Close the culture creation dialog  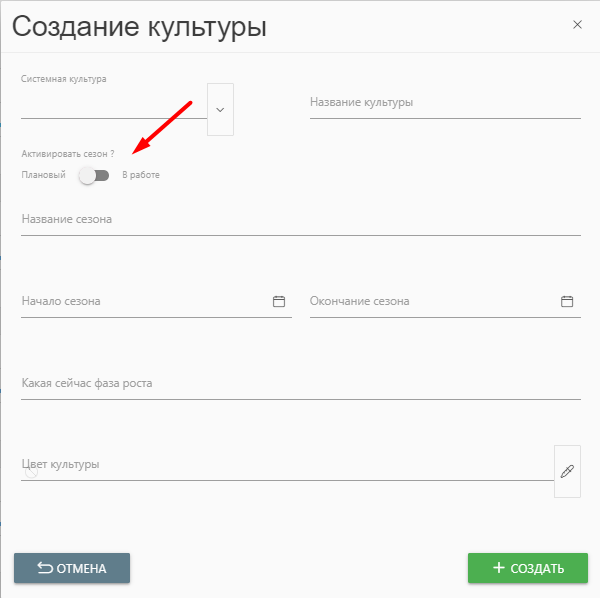577,25
